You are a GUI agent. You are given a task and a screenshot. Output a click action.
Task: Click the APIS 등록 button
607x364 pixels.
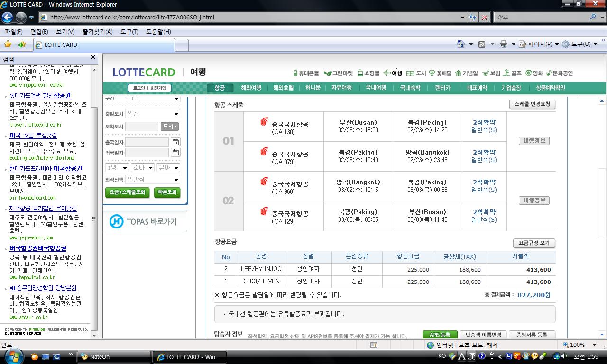[440, 335]
